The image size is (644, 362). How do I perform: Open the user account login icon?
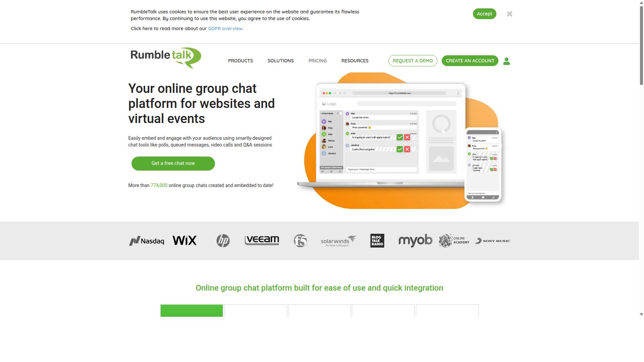[x=506, y=61]
